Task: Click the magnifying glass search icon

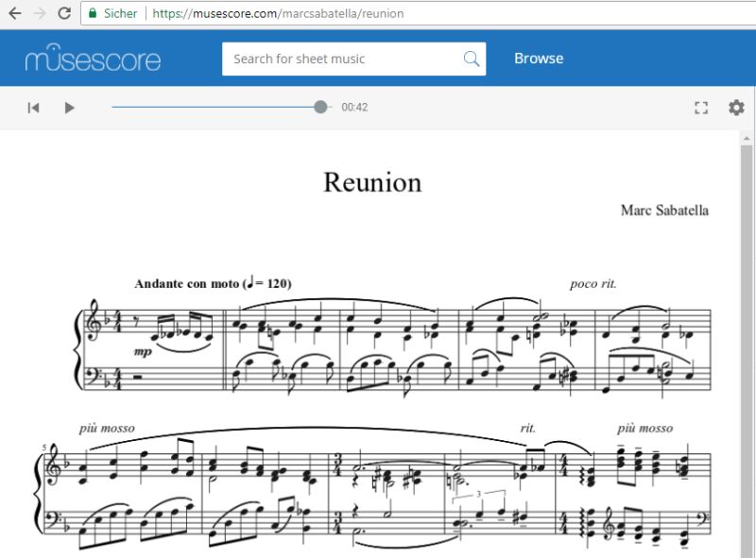Action: (x=471, y=59)
